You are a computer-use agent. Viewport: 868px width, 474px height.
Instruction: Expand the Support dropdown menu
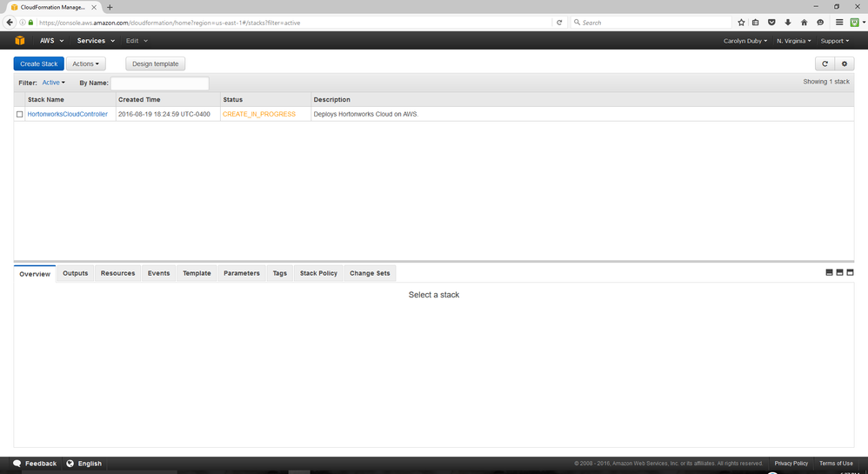pyautogui.click(x=835, y=41)
